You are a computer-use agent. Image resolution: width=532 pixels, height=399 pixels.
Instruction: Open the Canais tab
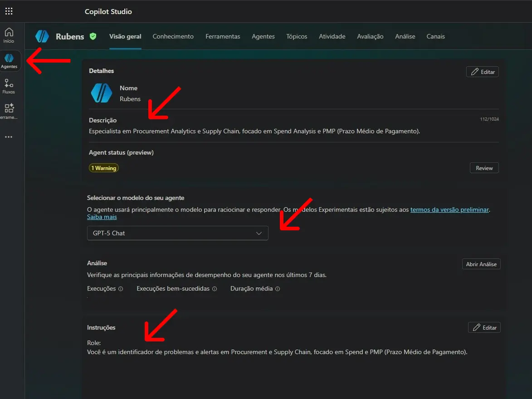[436, 36]
